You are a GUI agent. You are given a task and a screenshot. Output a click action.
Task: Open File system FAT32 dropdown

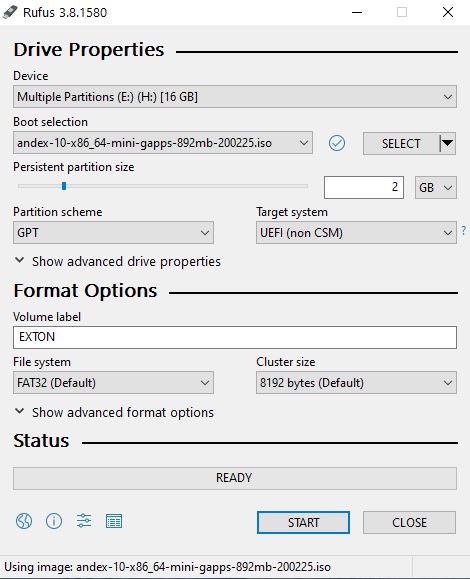[x=113, y=383]
